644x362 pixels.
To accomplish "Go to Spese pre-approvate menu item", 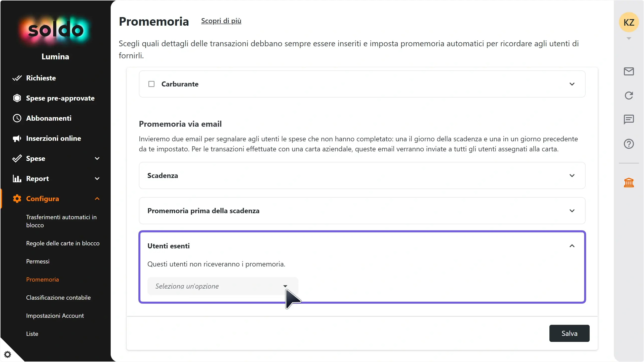I will [60, 98].
